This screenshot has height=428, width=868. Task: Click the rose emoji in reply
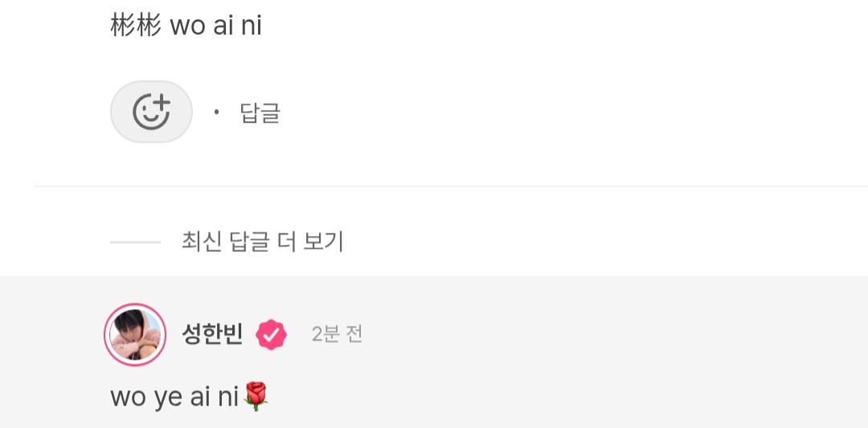click(256, 396)
